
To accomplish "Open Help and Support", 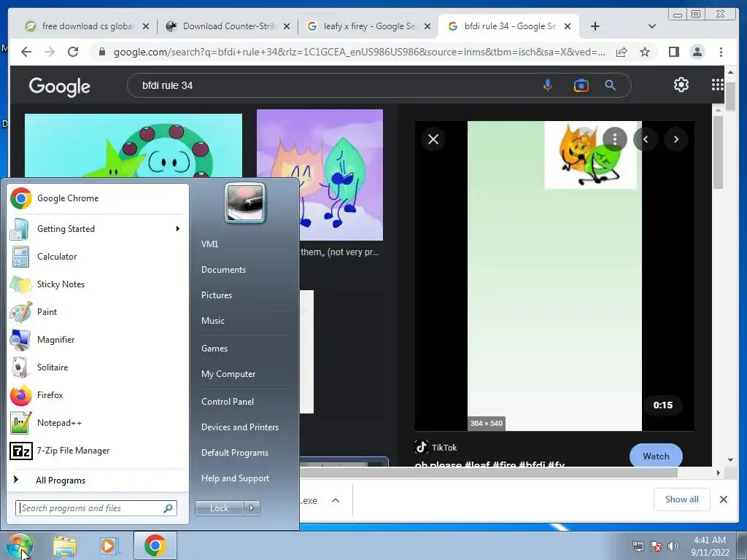I will pos(236,478).
